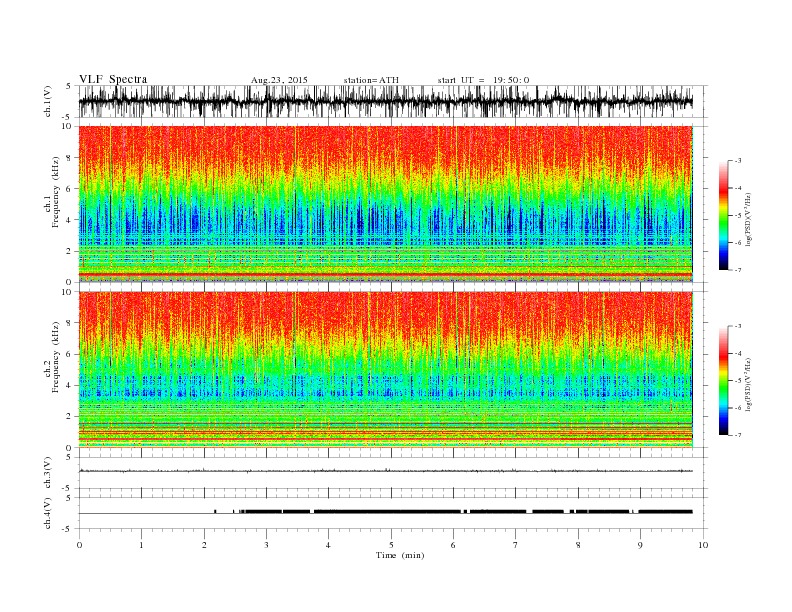Click the "9" tick on the time axis
Image resolution: width=792 pixels, height=612 pixels.
pyautogui.click(x=640, y=545)
